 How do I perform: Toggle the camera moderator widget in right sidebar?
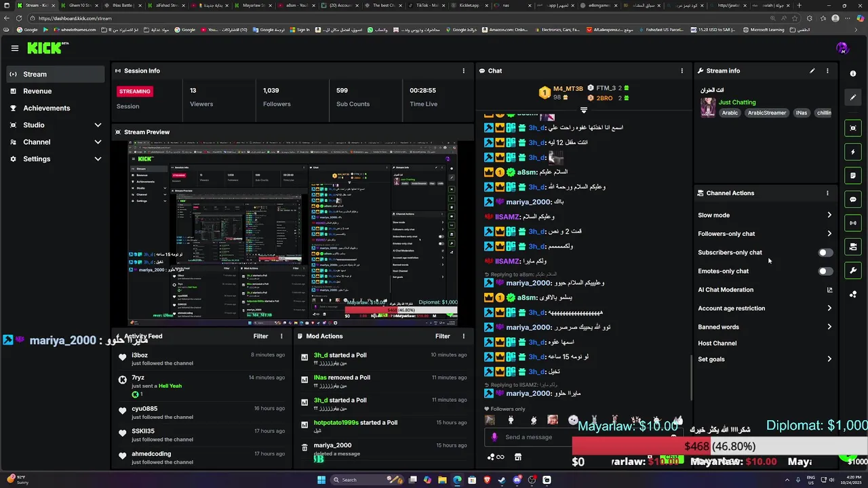pyautogui.click(x=853, y=247)
